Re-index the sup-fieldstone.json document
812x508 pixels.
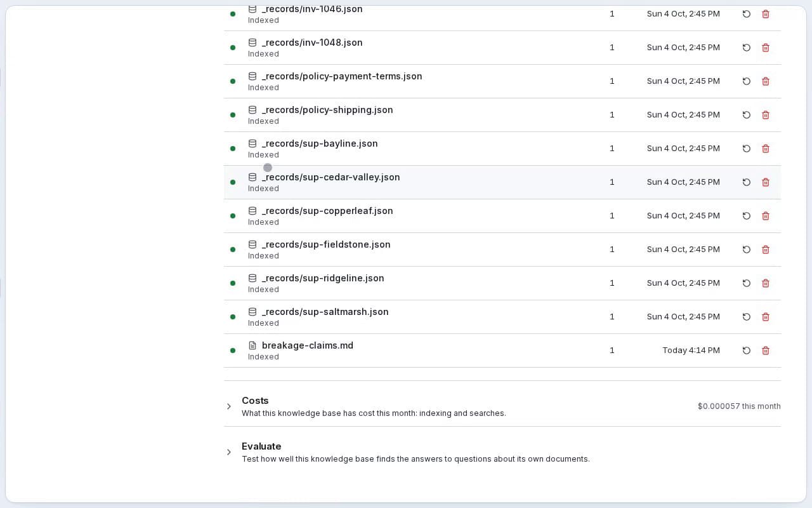[747, 250]
